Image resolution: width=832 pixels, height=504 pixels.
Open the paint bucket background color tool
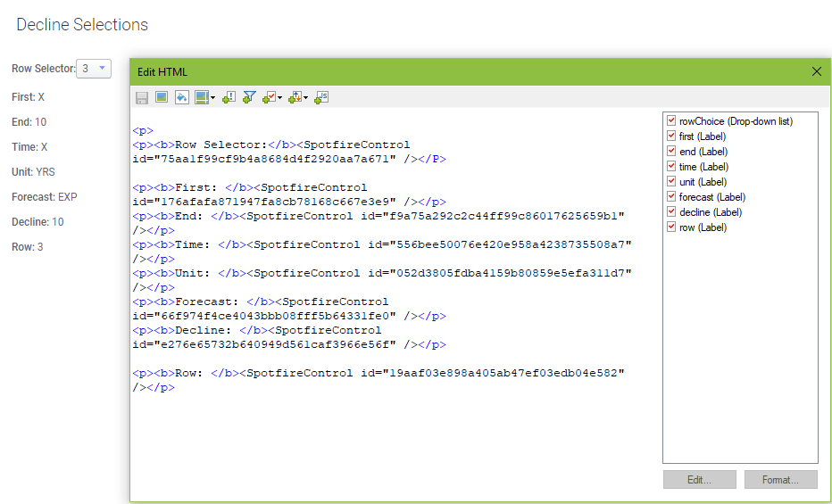[182, 97]
